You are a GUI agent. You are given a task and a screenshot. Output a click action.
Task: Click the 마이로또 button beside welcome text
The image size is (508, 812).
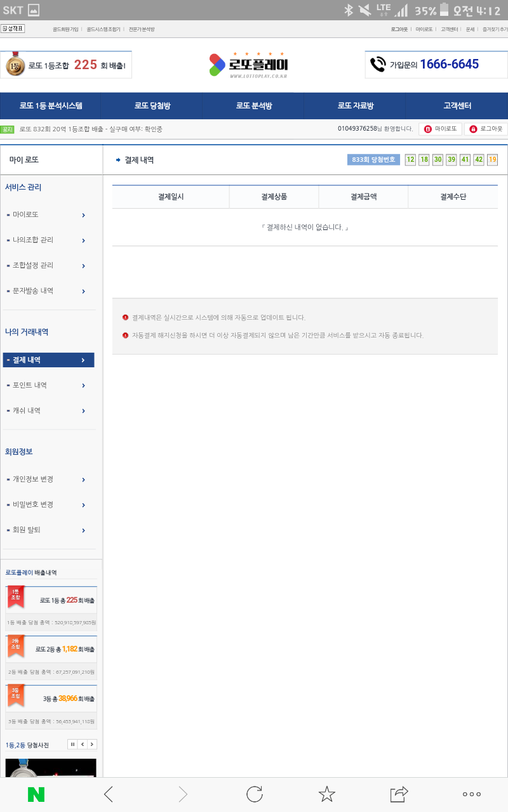click(x=440, y=129)
